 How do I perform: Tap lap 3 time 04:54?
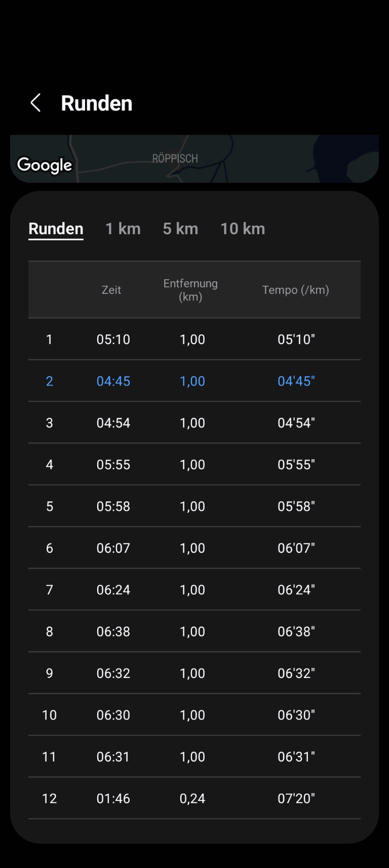click(x=113, y=423)
